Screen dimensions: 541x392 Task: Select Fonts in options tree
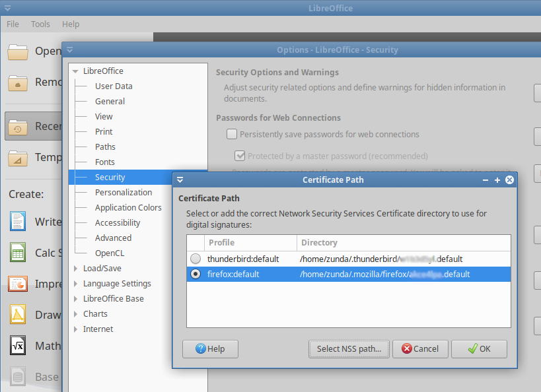click(105, 162)
